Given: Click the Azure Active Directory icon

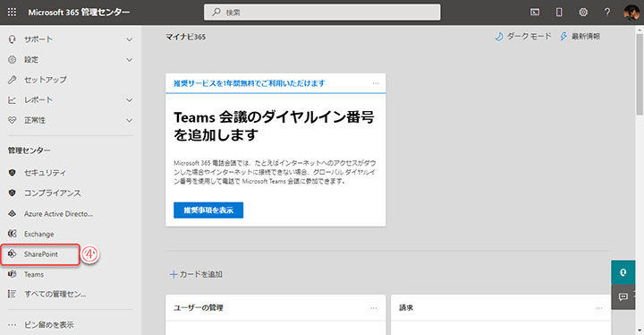Looking at the screenshot, I should [12, 213].
